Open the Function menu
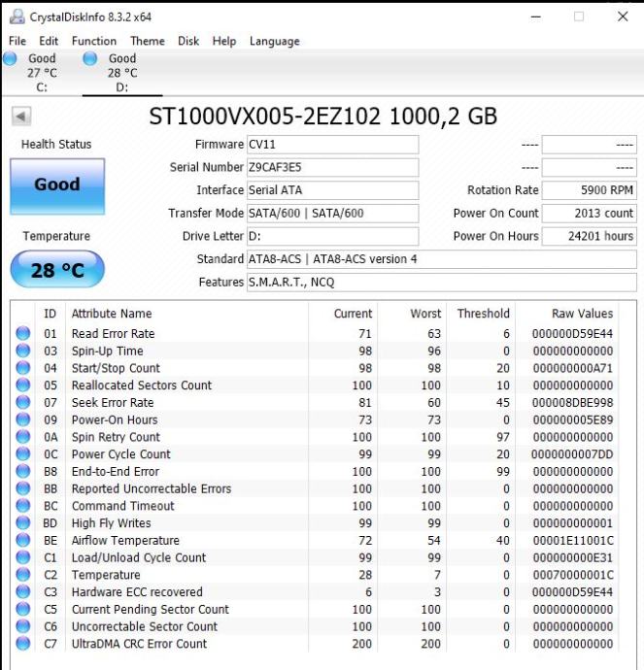 [93, 41]
